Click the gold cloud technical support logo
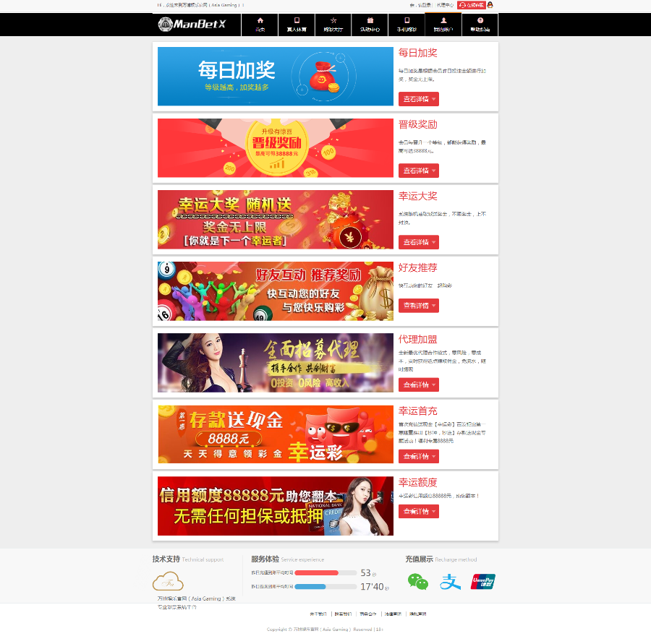Image resolution: width=651 pixels, height=644 pixels. 168,581
